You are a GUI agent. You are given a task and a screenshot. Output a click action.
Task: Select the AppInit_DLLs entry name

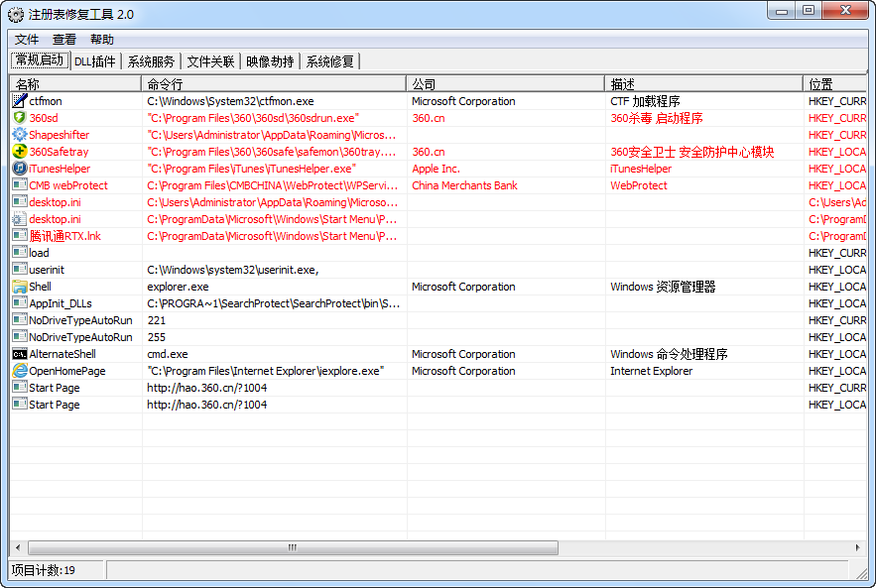click(61, 303)
